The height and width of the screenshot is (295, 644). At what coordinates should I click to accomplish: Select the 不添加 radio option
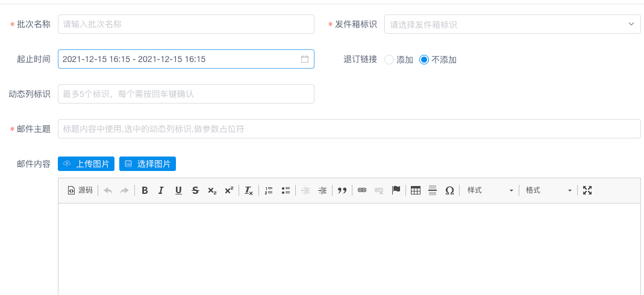pos(424,60)
